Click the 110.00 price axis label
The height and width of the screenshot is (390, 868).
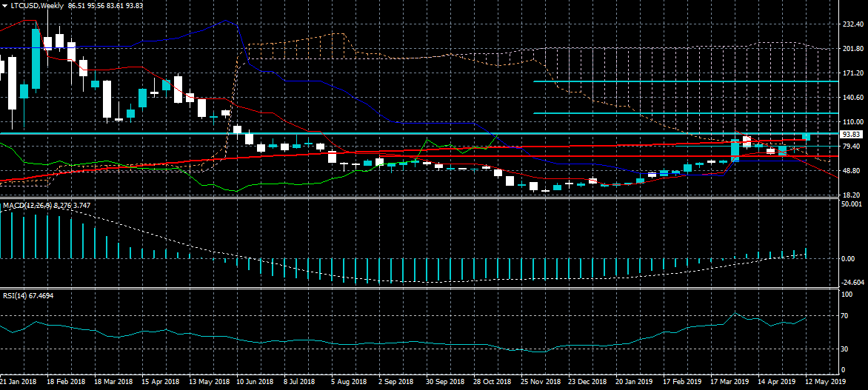(854, 122)
